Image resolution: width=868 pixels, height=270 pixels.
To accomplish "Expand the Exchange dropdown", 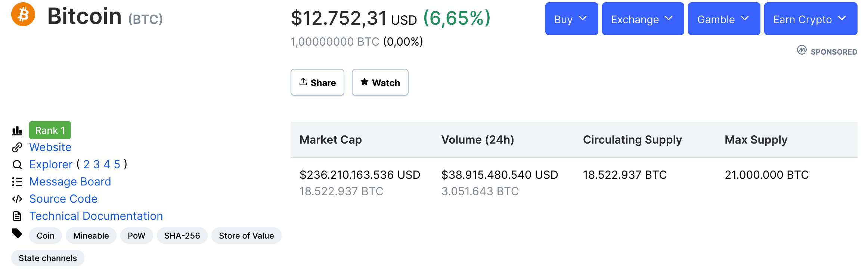I will (x=642, y=19).
